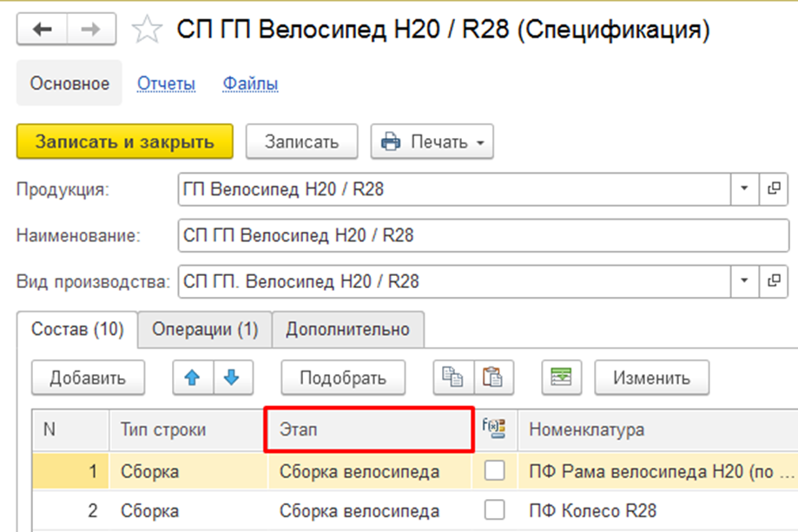Expand the Вид производства dropdown list

click(x=744, y=280)
